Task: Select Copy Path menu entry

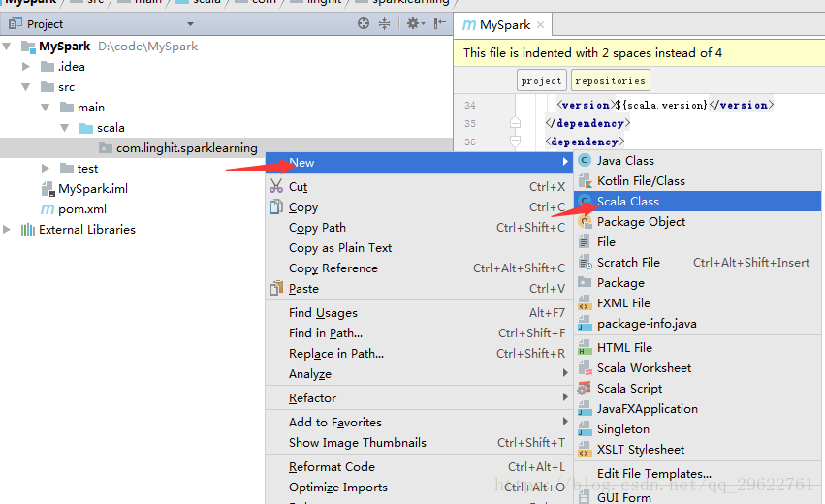Action: 419,227
